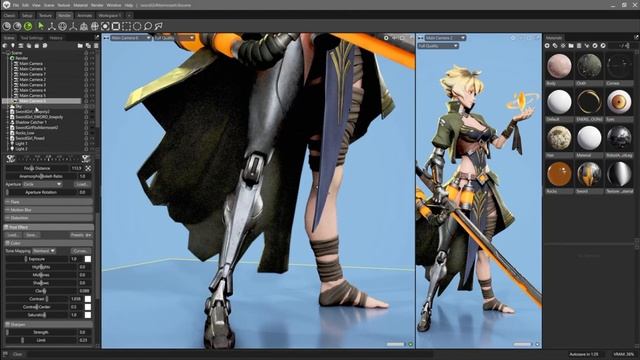The image size is (640, 360).
Task: Expand the Rocks_Low tree item
Action: (7, 133)
